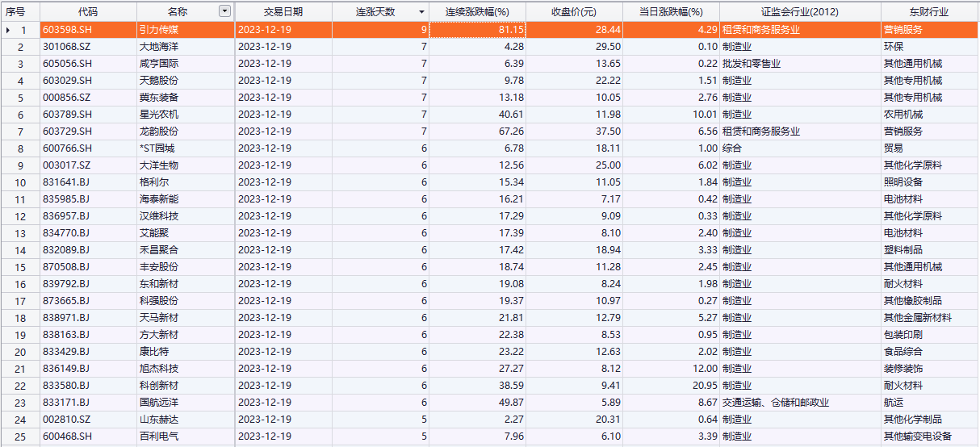Click the sort arrow in 连涨天数 header
This screenshot has height=447, width=980.
click(421, 12)
